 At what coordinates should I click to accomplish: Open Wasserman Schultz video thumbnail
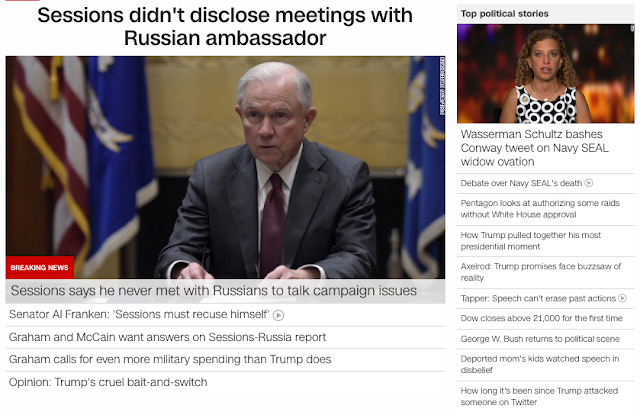546,73
